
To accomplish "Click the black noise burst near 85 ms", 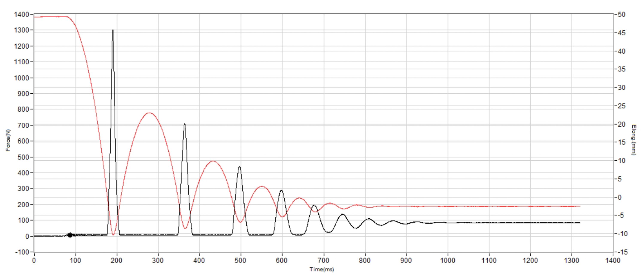I will click(x=70, y=235).
